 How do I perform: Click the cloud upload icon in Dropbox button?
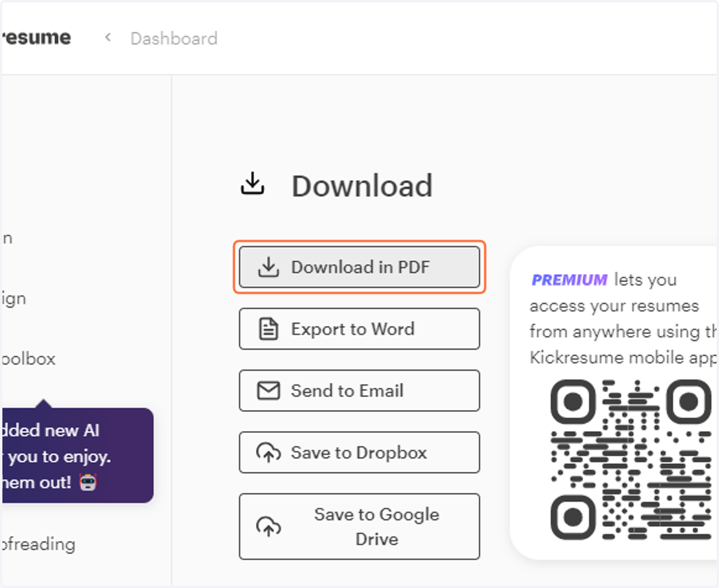point(268,453)
